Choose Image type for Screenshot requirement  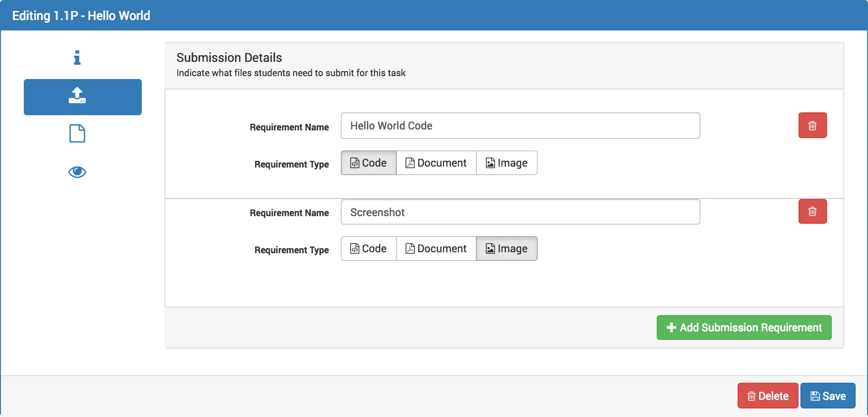click(x=506, y=248)
